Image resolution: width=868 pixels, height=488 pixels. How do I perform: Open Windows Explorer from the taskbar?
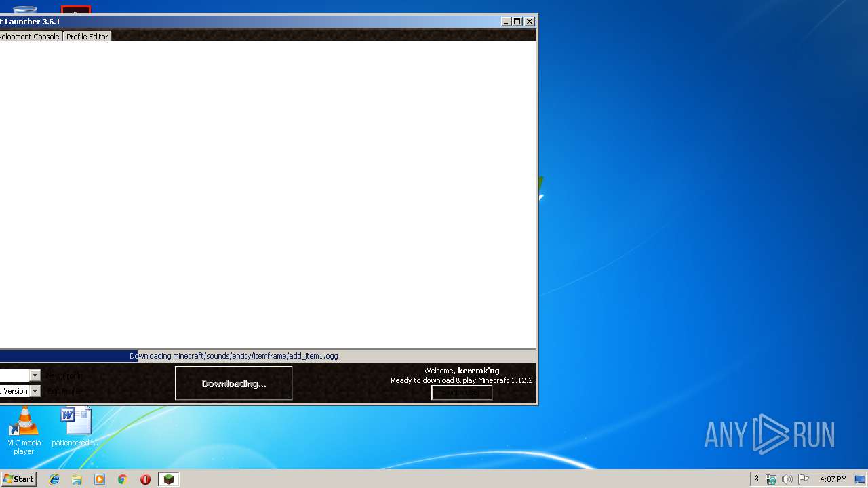click(x=77, y=479)
